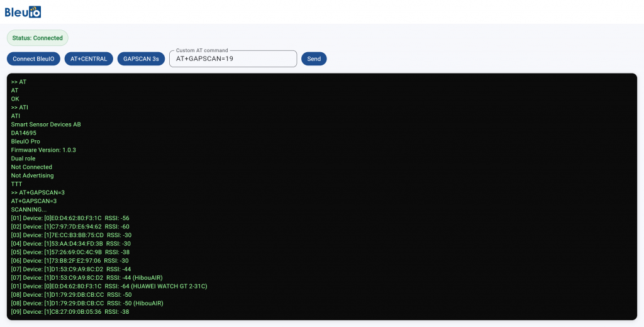
Task: Select the ">> AT+GAPSCAN=3" line
Action: tap(38, 192)
